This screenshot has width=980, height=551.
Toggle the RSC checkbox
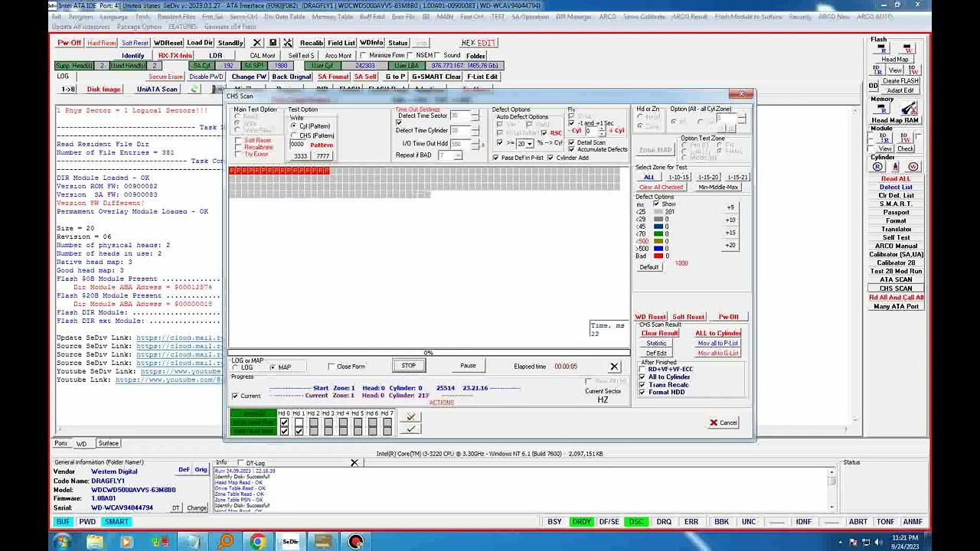pyautogui.click(x=544, y=133)
